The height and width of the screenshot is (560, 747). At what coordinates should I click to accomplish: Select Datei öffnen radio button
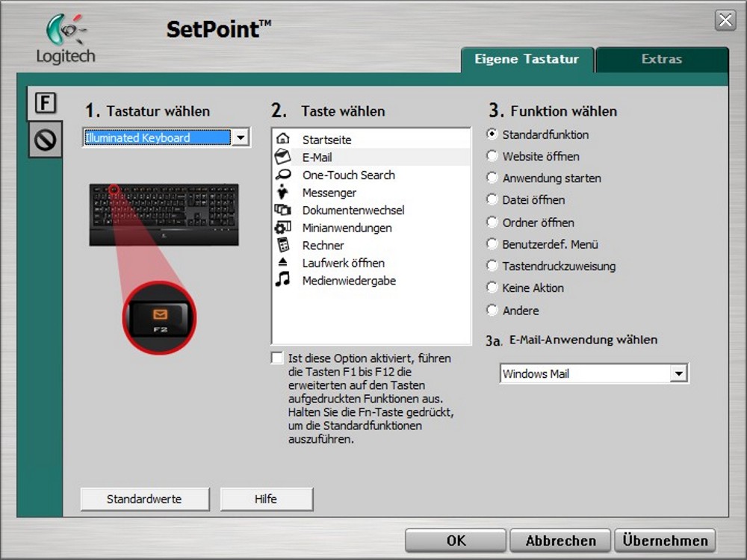click(492, 199)
